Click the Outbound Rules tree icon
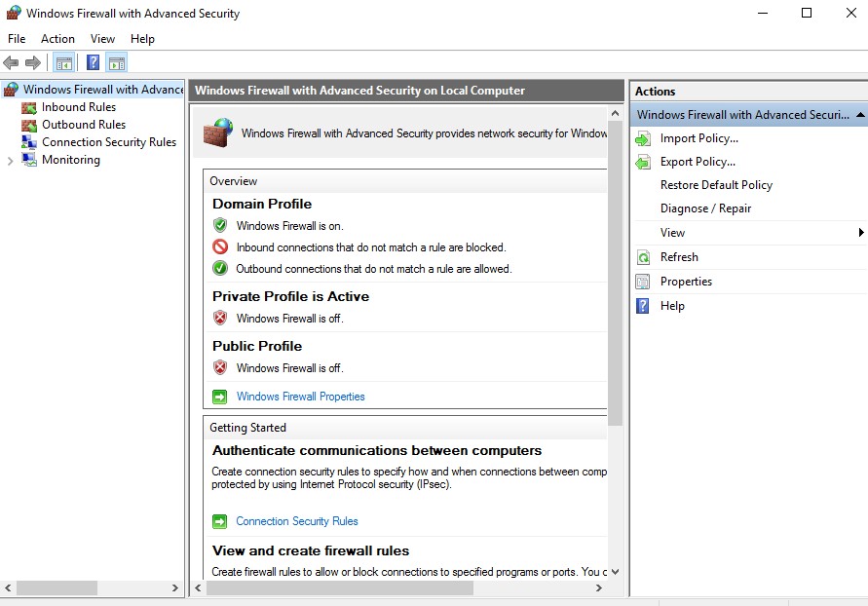 coord(29,125)
